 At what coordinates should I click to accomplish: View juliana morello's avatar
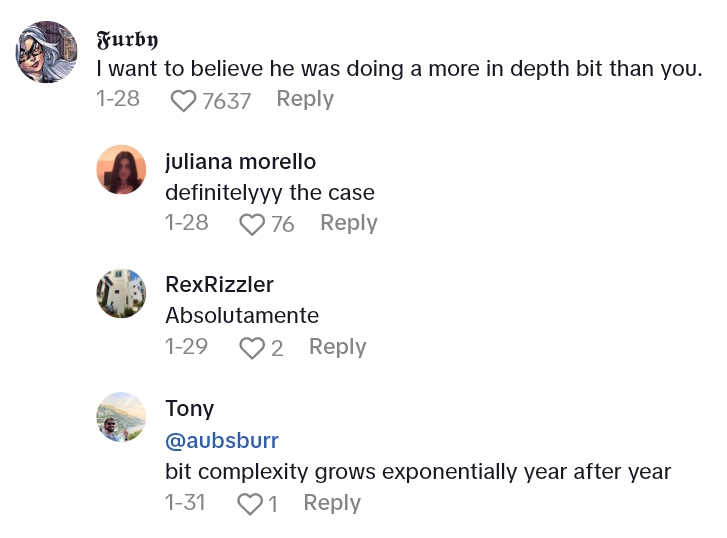coord(121,169)
